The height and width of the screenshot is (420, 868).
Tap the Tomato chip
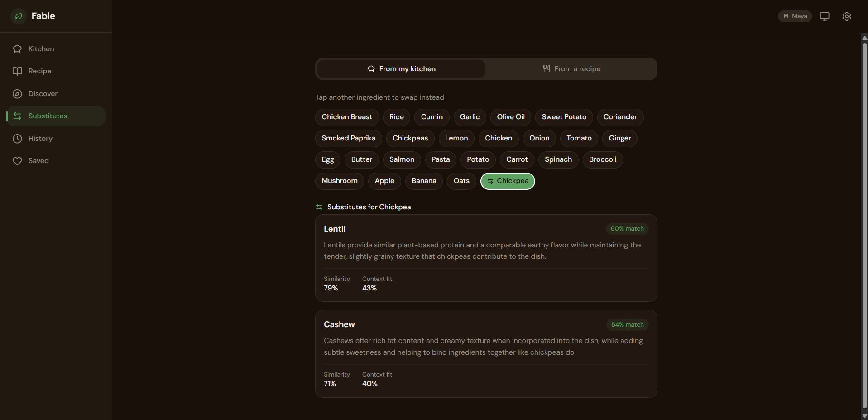pos(579,138)
